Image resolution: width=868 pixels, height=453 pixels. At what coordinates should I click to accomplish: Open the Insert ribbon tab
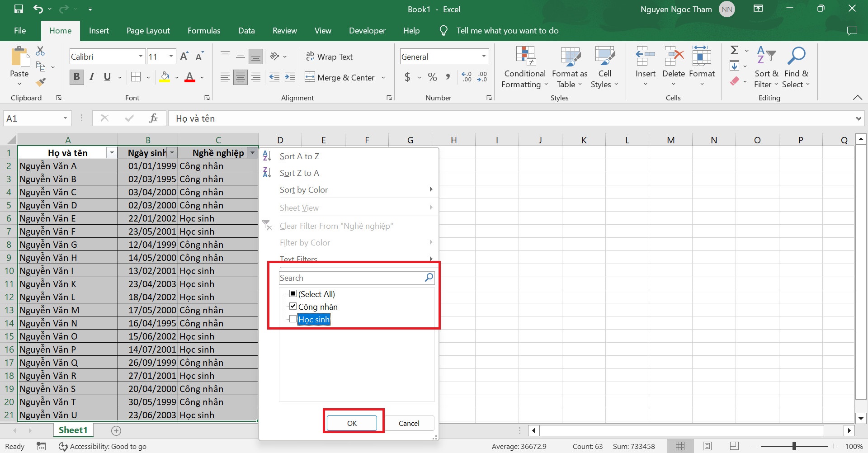(x=99, y=31)
